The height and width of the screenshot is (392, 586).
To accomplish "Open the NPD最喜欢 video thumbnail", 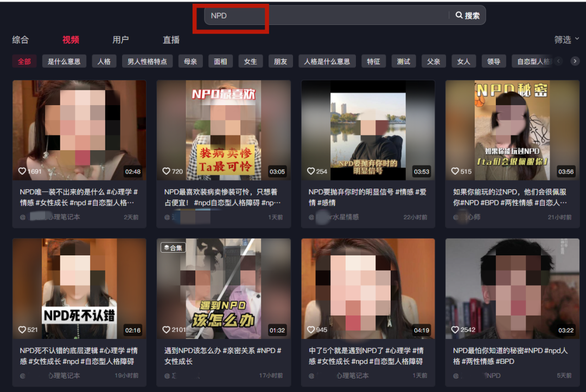I will coord(224,130).
